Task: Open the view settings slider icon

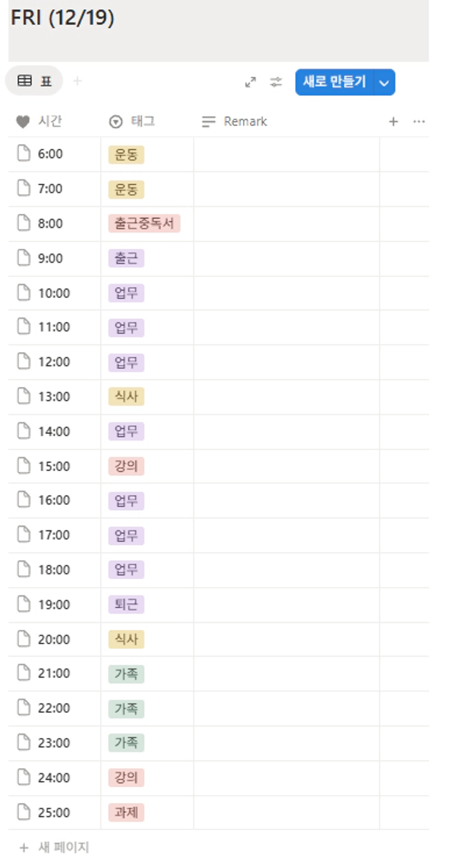Action: 276,82
